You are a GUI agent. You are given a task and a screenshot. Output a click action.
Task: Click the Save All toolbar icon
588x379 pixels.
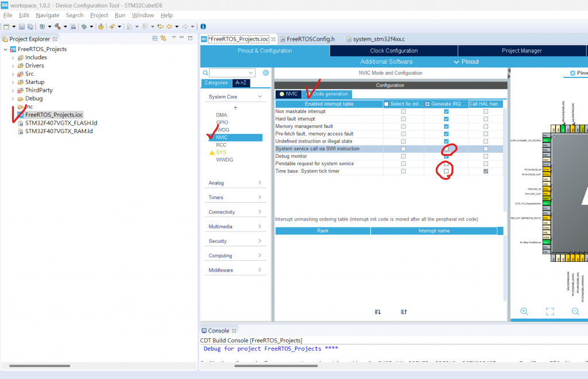coord(30,26)
